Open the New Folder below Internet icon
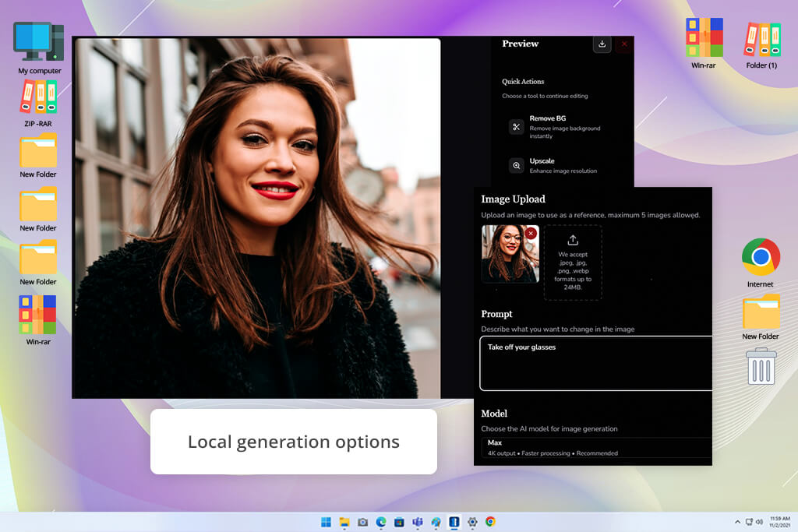Viewport: 798px width, 532px height. (761, 317)
